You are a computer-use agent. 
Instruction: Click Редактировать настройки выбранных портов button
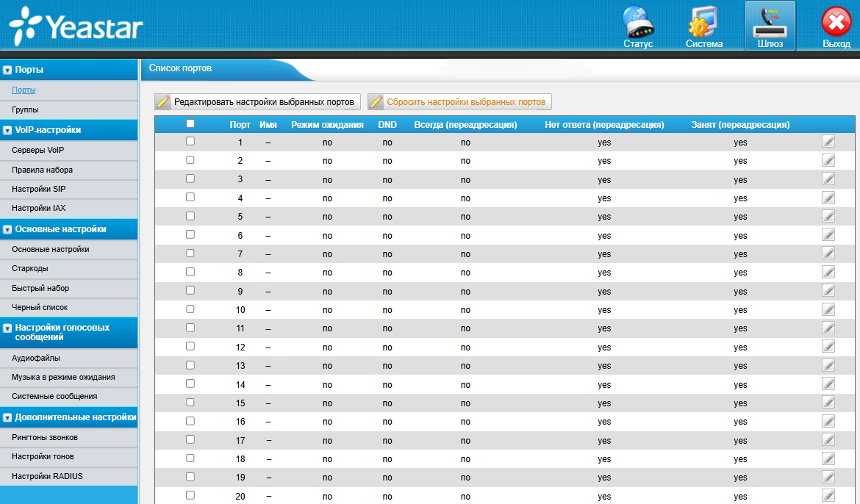(257, 102)
